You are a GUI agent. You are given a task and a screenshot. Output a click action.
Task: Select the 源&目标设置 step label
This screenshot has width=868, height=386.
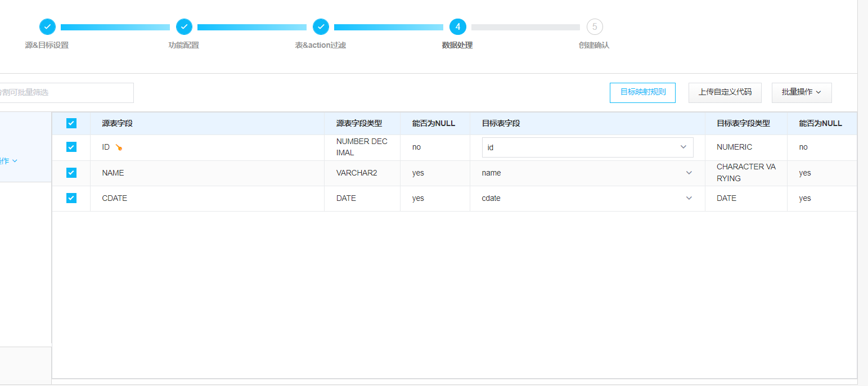tap(47, 46)
